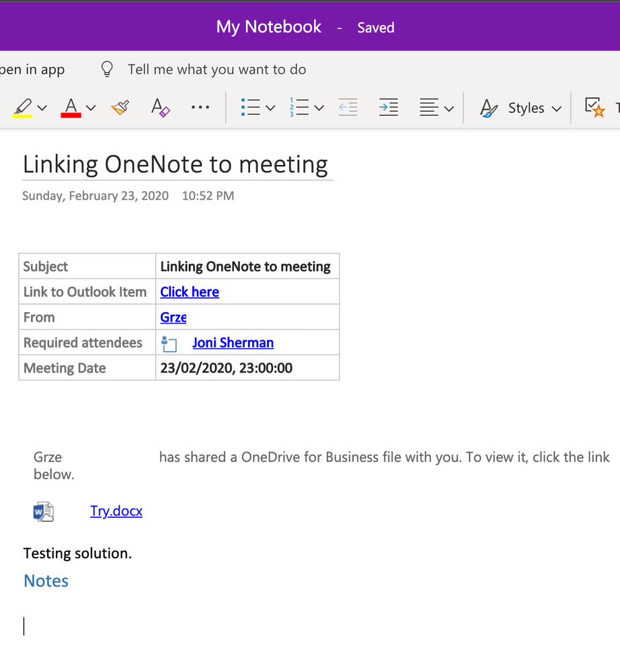The width and height of the screenshot is (620, 672).
Task: Open highlight color dropdown arrow
Action: (42, 108)
